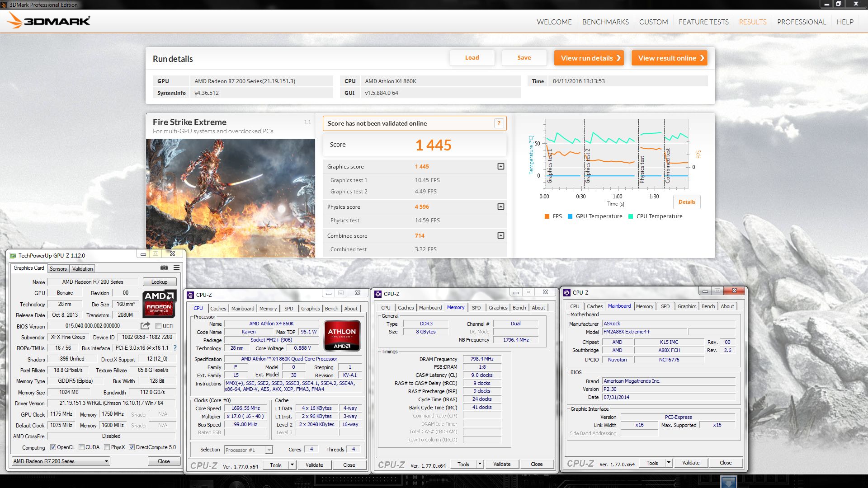Open GPU-Z hamburger menu icon
The height and width of the screenshot is (488, 868).
(177, 268)
